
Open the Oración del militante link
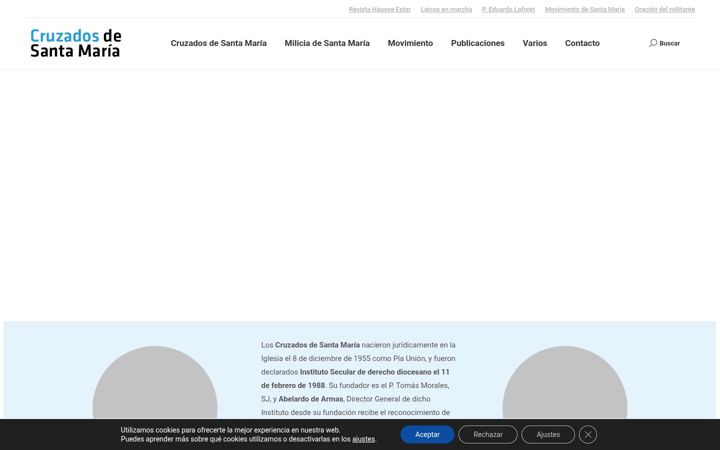(664, 9)
